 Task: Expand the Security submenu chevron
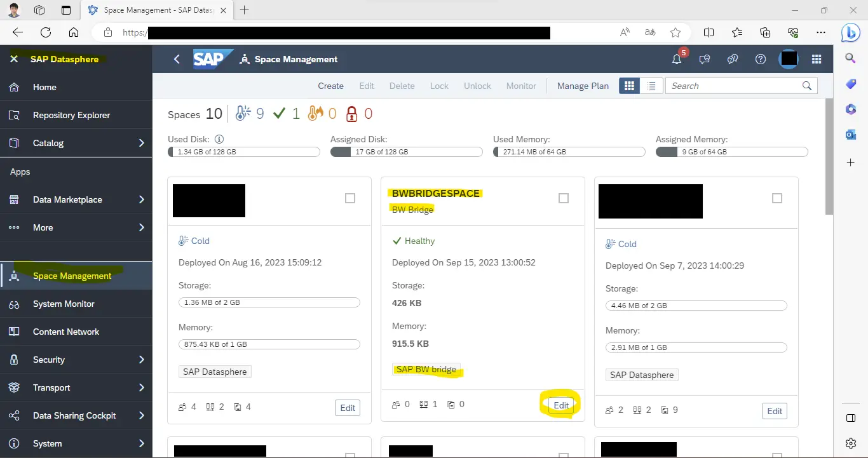pyautogui.click(x=141, y=360)
